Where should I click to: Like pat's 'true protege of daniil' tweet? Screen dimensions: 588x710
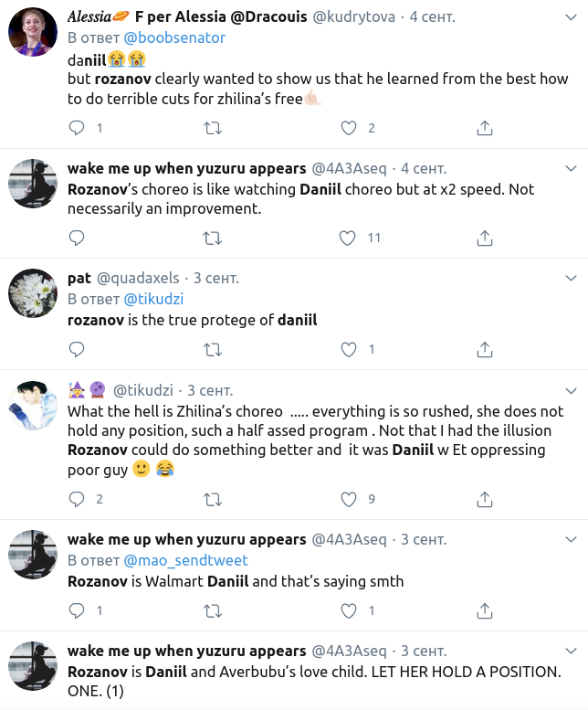point(347,349)
